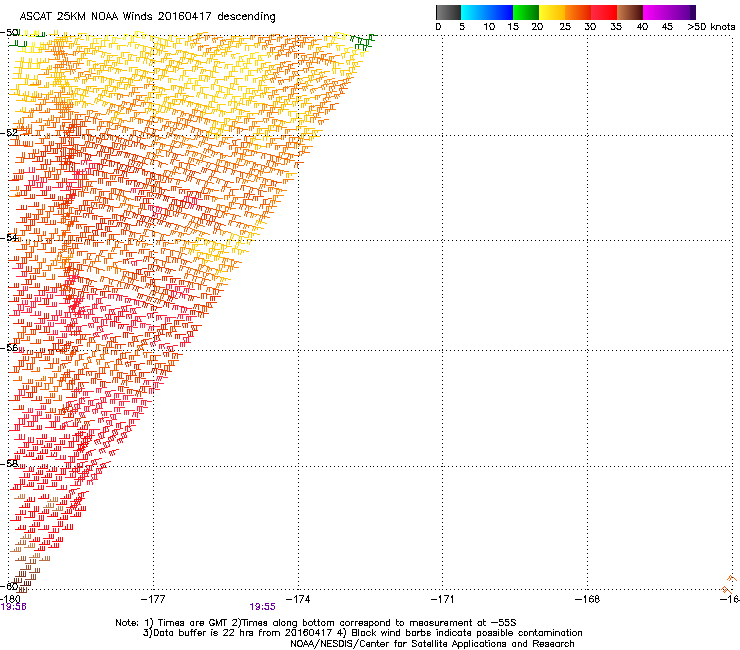Click 'Black wind barbs indicate possible contamination' note

(461, 633)
